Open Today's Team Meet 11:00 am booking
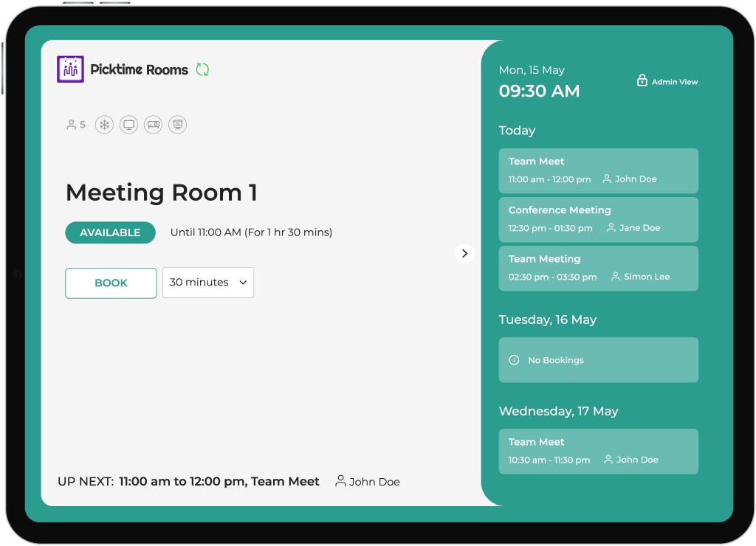Screen dimensions: 756x546 coord(598,171)
